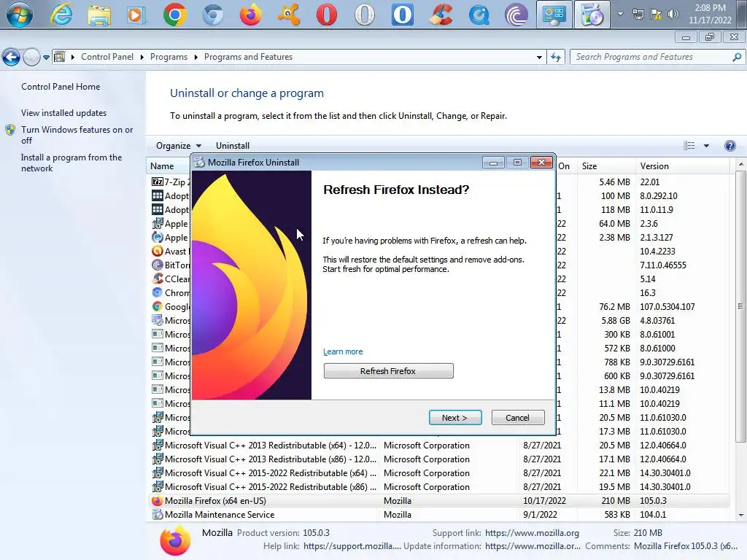Launch white Opera taskbar icon
Image resolution: width=747 pixels, height=560 pixels.
[365, 15]
